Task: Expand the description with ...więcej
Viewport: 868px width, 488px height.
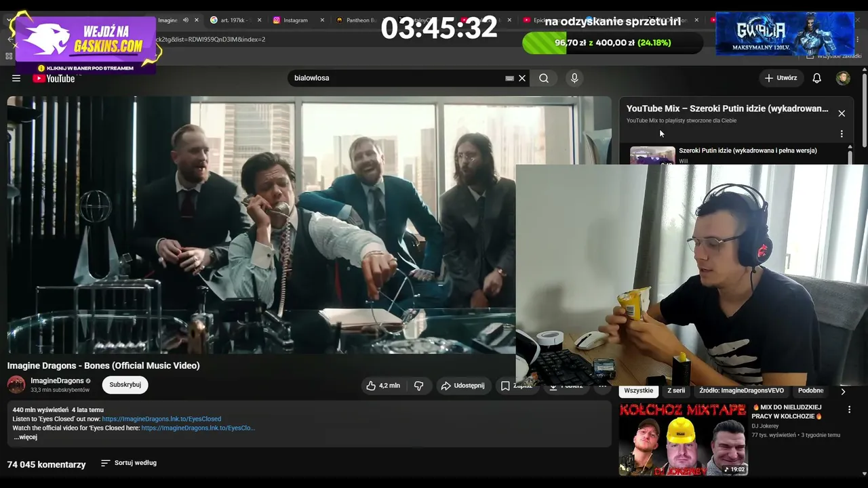Action: pos(26,437)
